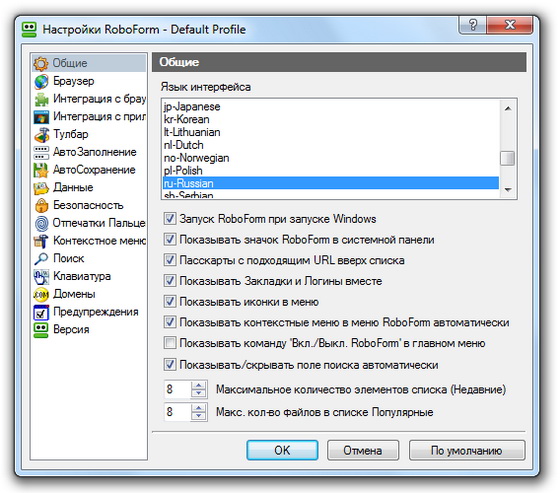Image resolution: width=560 pixels, height=493 pixels.
Task: Increase Недавние list maximum with up arrow
Action: [199, 385]
